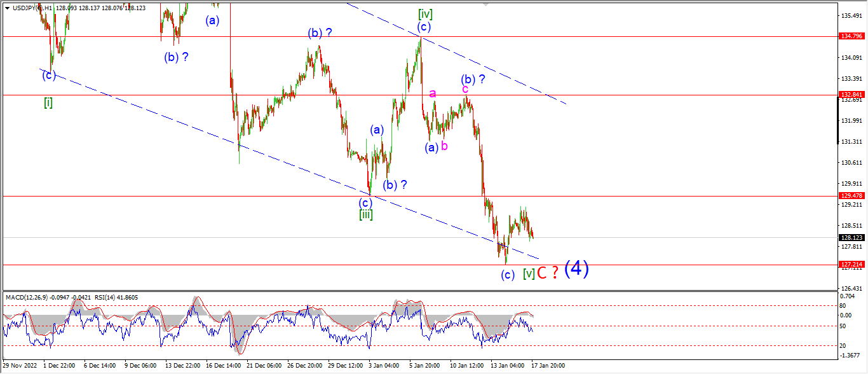Select the magenta 'a' wave label
Screen dimensions: 868x374
(433, 93)
